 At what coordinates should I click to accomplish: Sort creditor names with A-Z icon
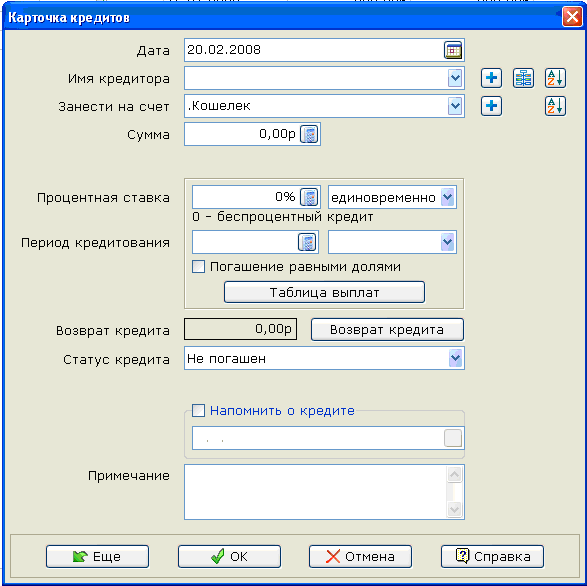555,78
